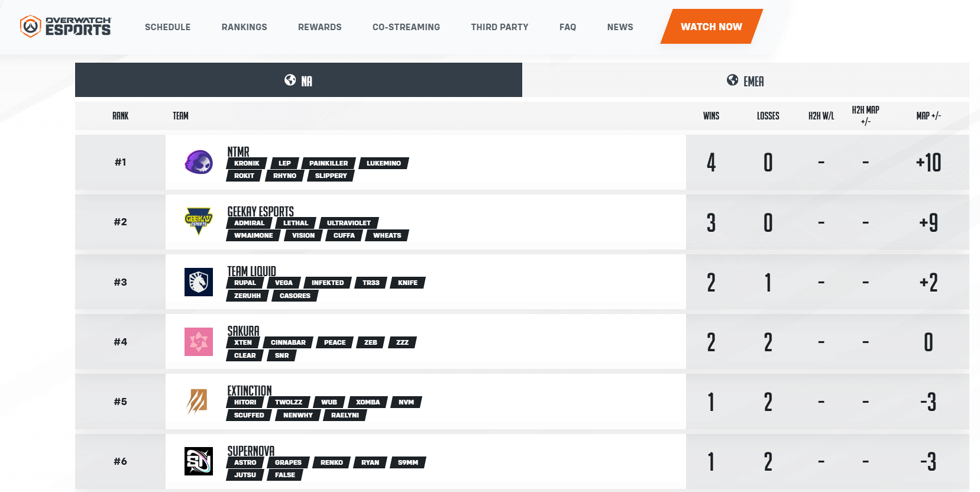The height and width of the screenshot is (492, 980).
Task: Click the Supernova SN logo
Action: (199, 461)
